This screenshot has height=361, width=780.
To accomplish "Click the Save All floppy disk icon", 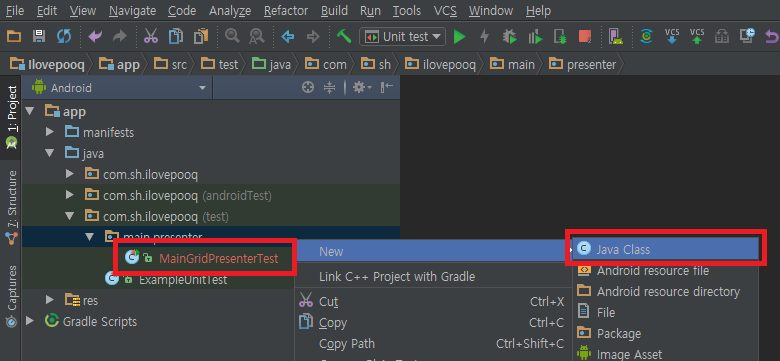I will pos(39,37).
